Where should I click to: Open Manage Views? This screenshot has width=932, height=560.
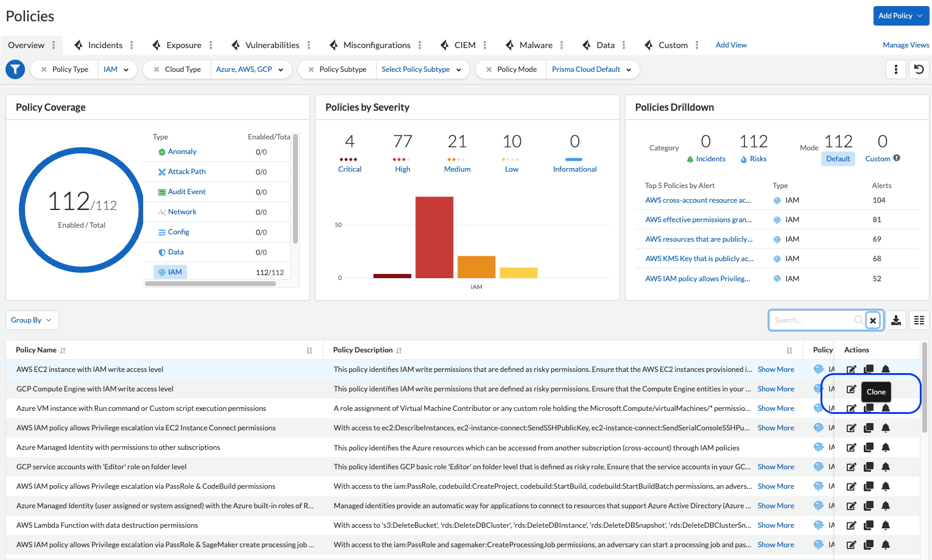[x=906, y=45]
